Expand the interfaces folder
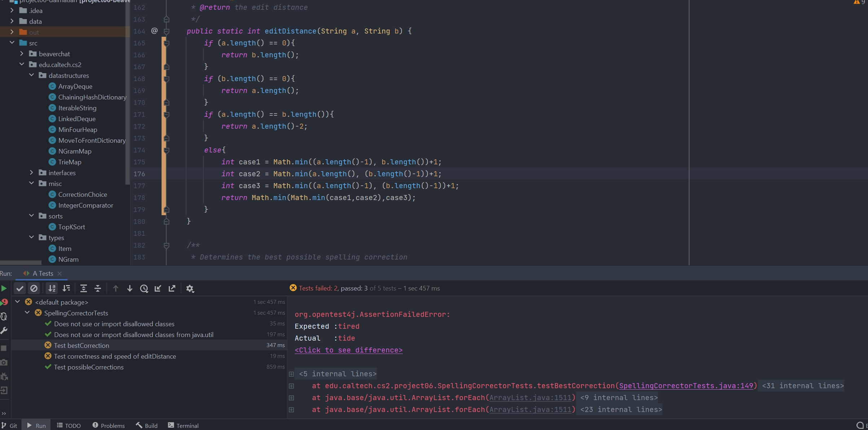The image size is (868, 430). pyautogui.click(x=32, y=173)
